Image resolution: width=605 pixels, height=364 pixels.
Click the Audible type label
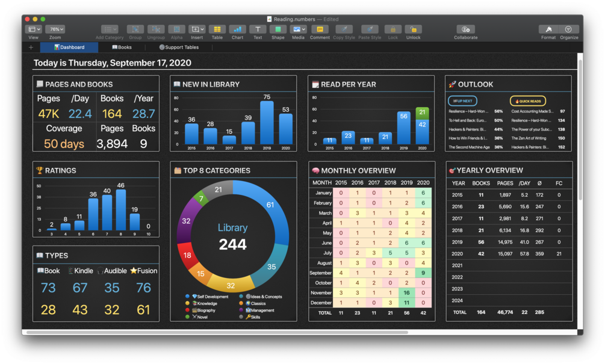pos(112,271)
